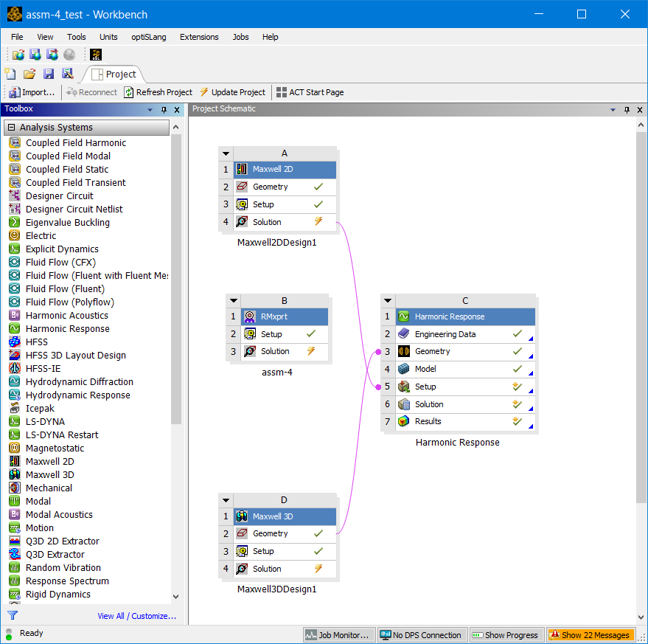Open the Extensions menu

pyautogui.click(x=199, y=37)
